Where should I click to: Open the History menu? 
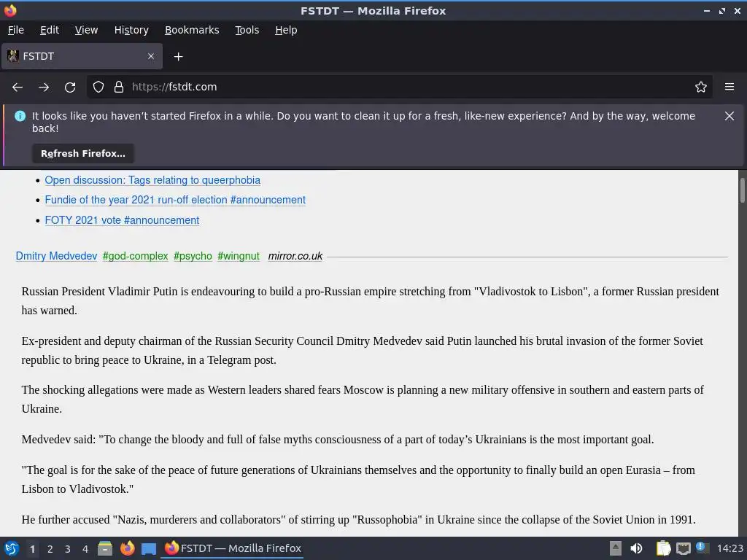coord(131,30)
